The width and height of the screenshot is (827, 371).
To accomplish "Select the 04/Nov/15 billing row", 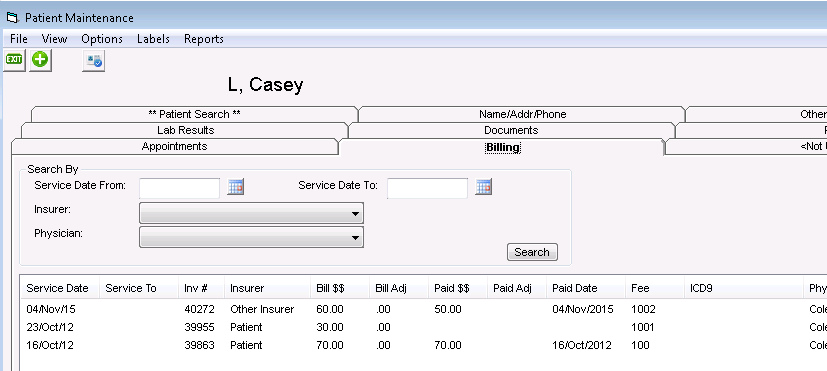I will click(424, 309).
